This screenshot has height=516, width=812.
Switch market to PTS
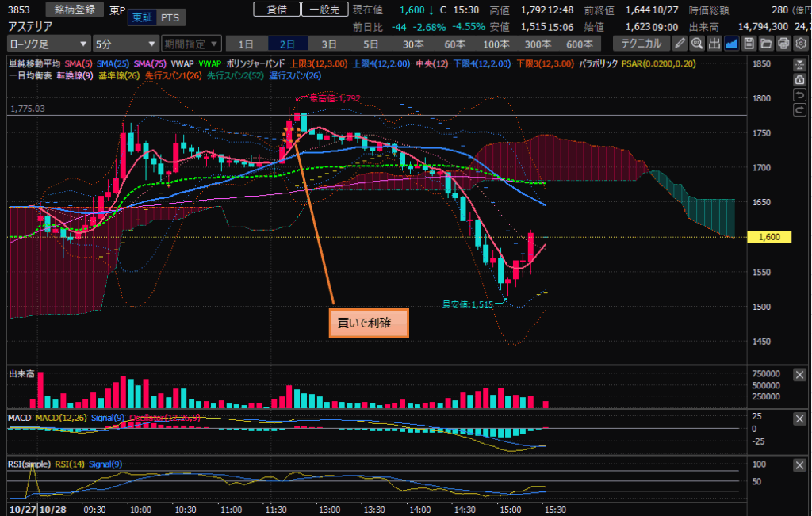(169, 17)
